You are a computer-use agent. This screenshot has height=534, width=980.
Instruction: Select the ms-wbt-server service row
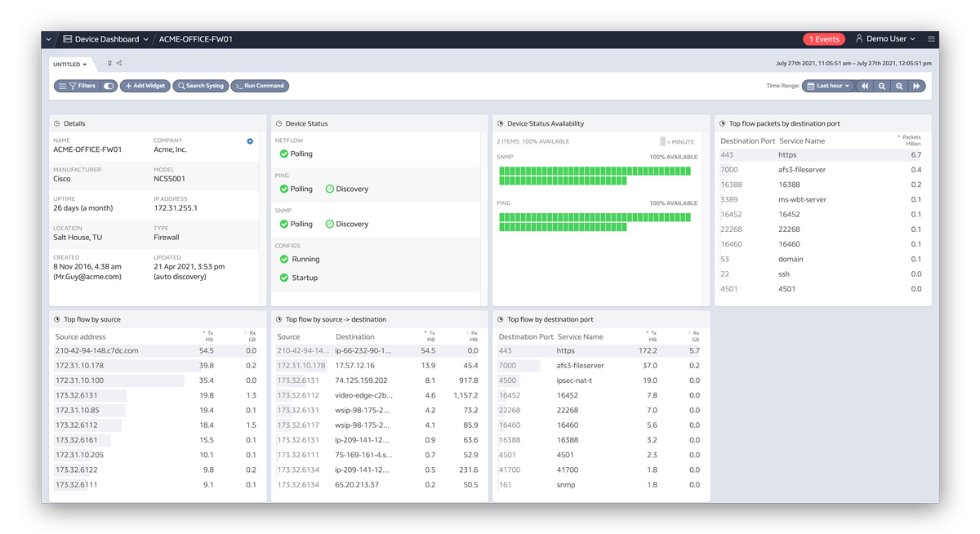(822, 199)
